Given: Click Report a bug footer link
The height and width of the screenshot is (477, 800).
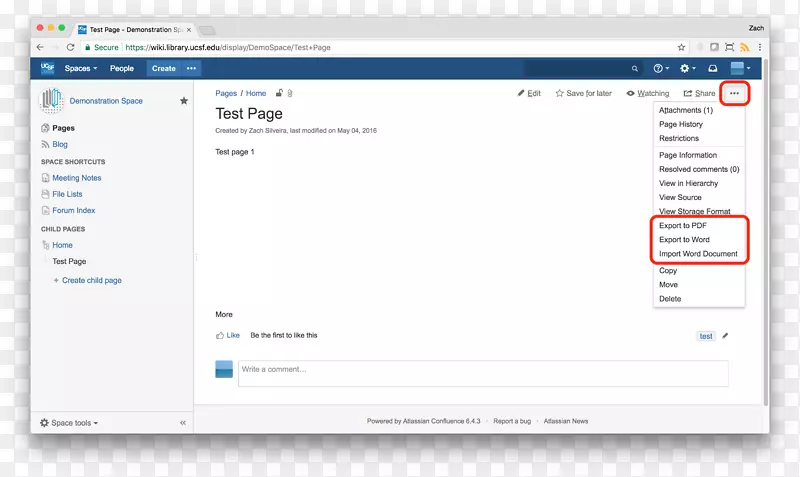Looking at the screenshot, I should click(x=512, y=421).
